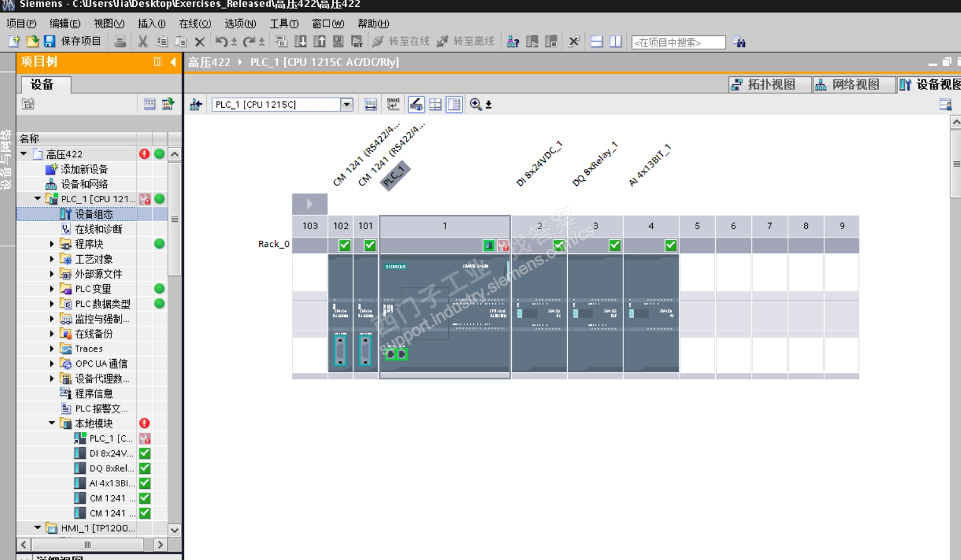Collapse the project tree with left arrow
961x560 pixels.
(x=173, y=62)
